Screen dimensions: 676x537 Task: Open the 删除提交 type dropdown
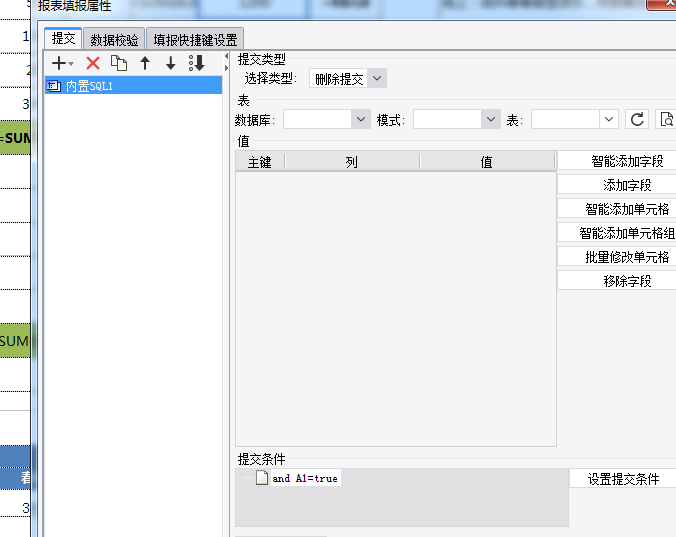point(348,78)
